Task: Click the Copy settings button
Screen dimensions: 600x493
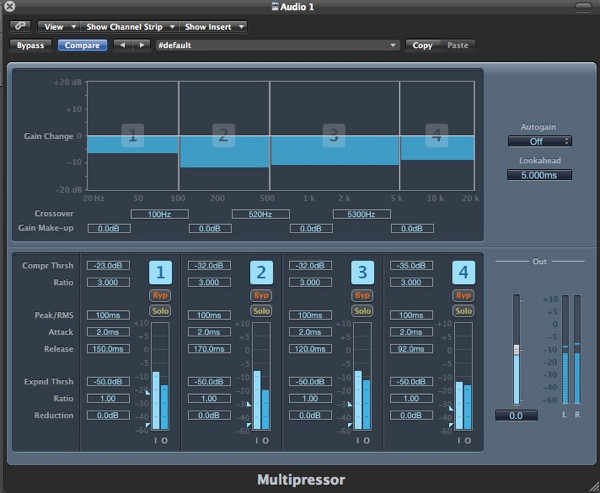Action: [x=422, y=45]
